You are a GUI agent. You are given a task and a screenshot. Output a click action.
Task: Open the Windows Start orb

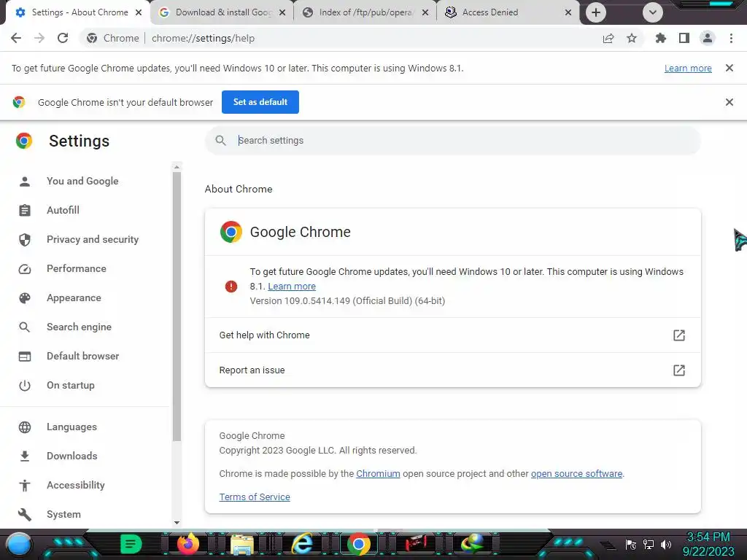[19, 544]
